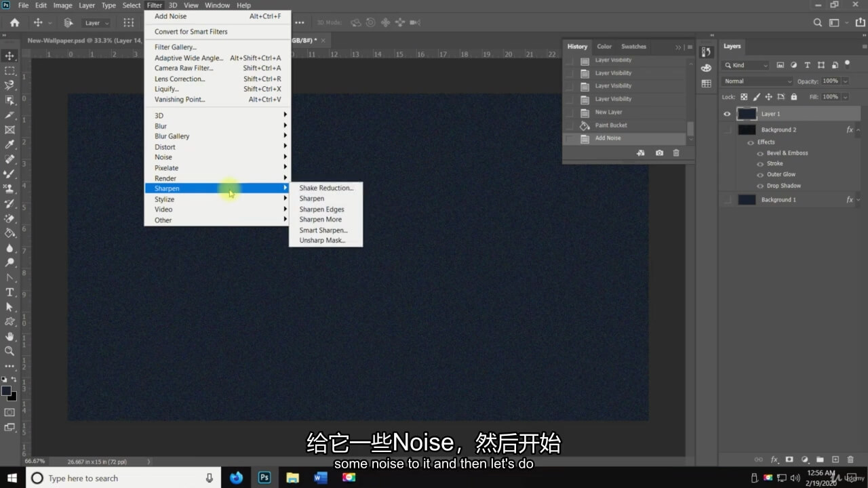Select the Paint Bucket history state
868x488 pixels.
[610, 125]
